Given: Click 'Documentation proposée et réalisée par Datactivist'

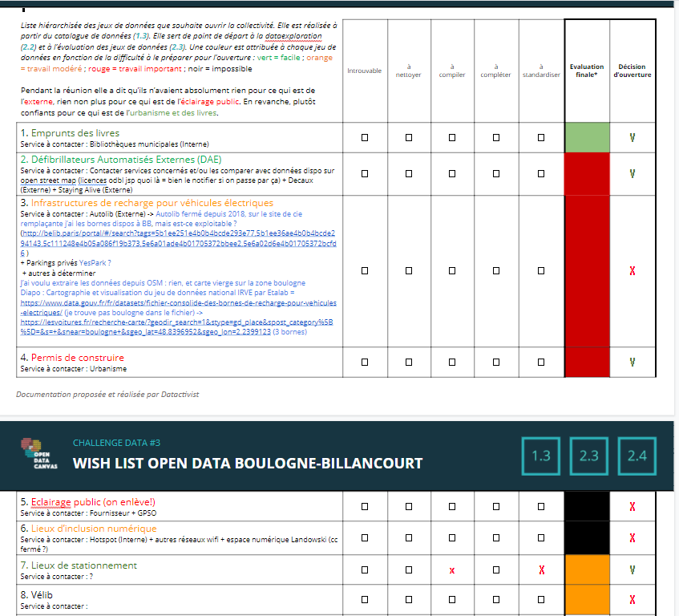Looking at the screenshot, I should pos(107,394).
